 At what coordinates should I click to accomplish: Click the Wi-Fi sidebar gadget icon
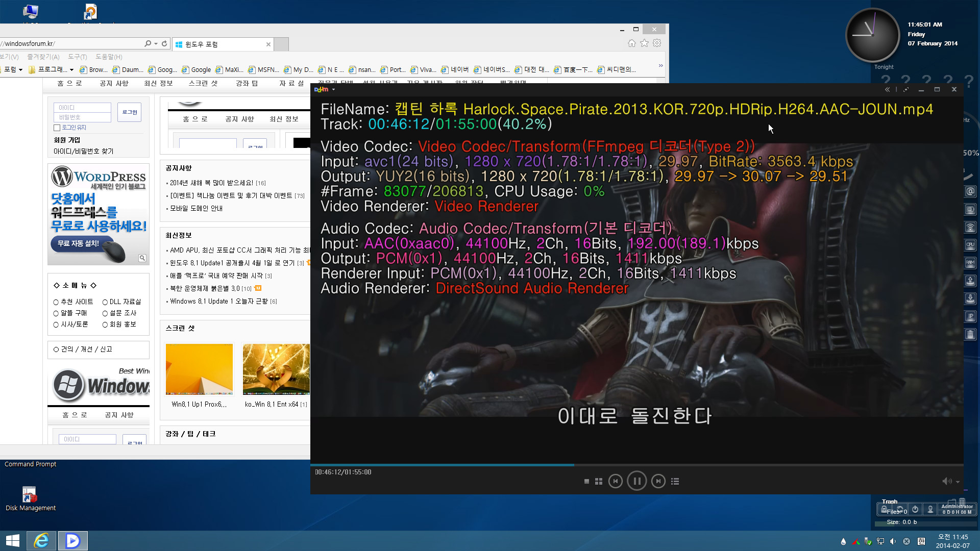coord(970,227)
